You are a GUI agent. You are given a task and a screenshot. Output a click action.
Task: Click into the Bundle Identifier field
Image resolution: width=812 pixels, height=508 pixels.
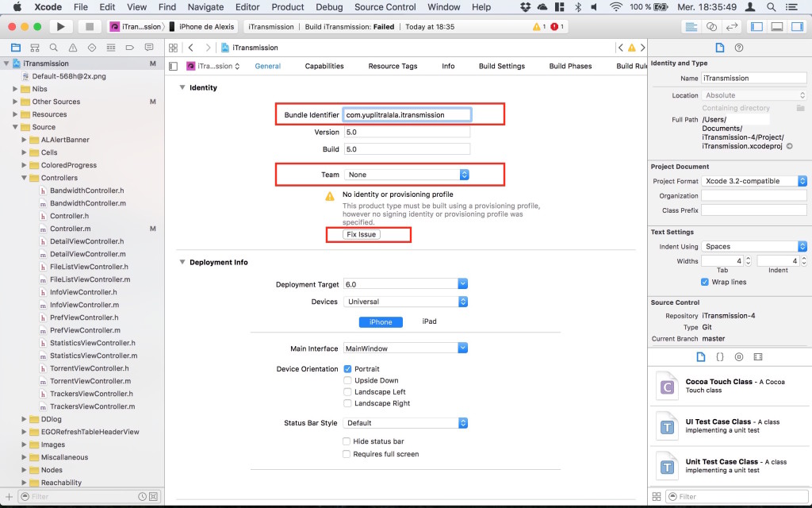coord(407,115)
